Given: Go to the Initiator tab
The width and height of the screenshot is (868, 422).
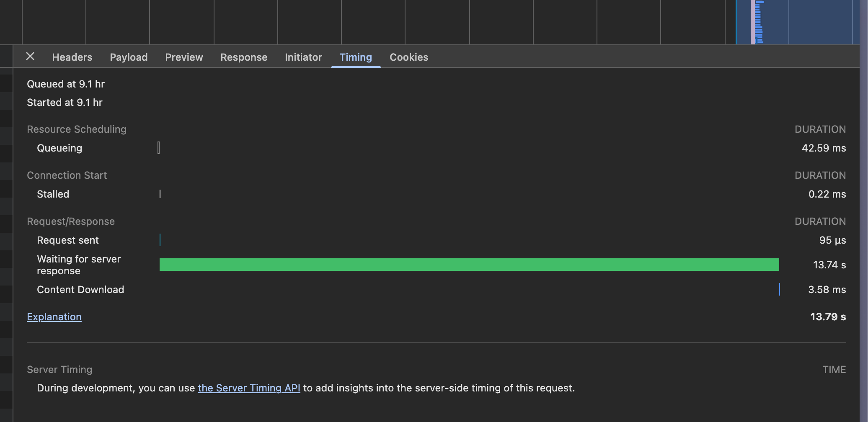Looking at the screenshot, I should tap(303, 57).
